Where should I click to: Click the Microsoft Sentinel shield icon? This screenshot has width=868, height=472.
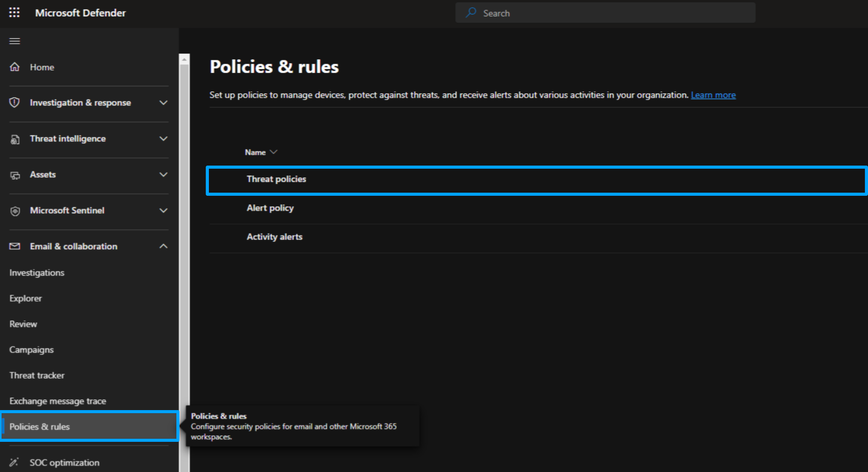click(x=15, y=211)
